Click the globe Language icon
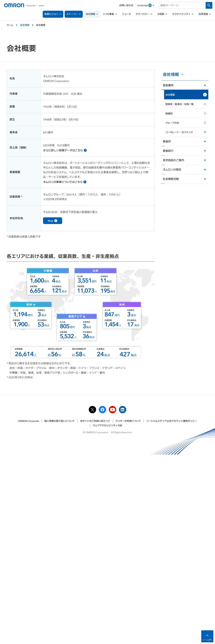This screenshot has height=644, width=215. (x=150, y=5)
